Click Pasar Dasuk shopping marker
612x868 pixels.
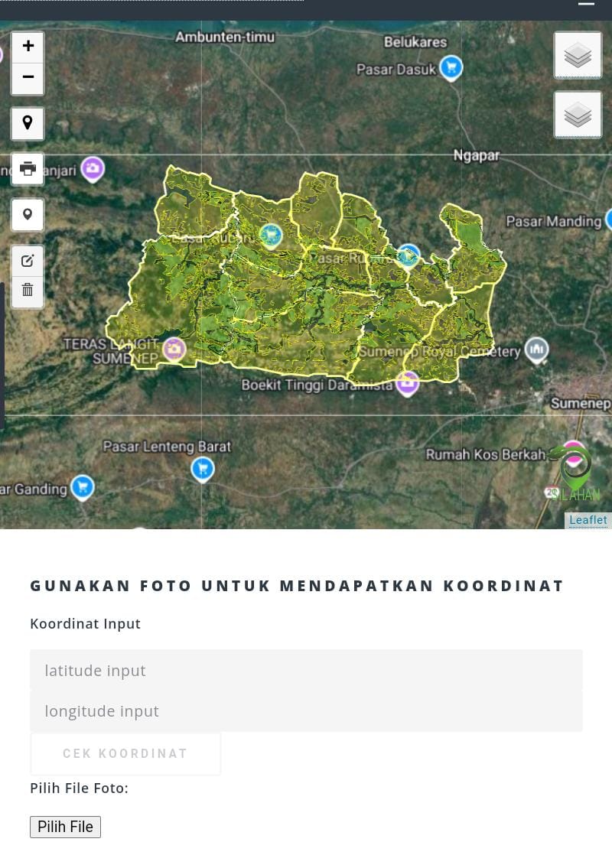(x=451, y=68)
